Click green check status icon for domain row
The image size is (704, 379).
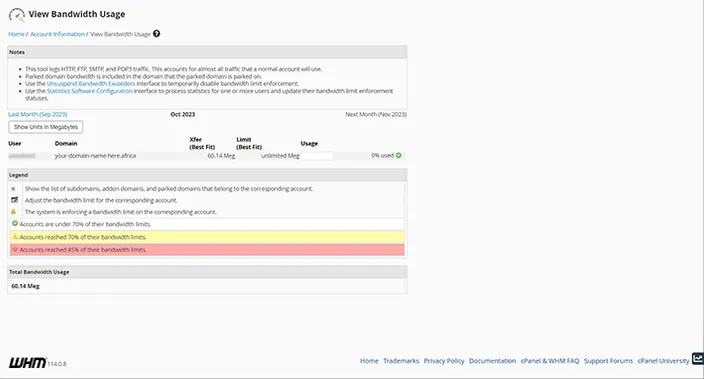click(x=399, y=155)
